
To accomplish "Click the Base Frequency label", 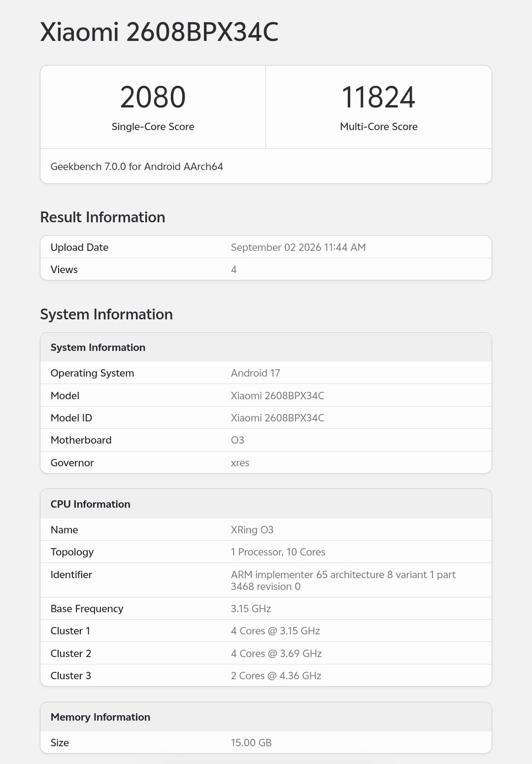I will [87, 609].
